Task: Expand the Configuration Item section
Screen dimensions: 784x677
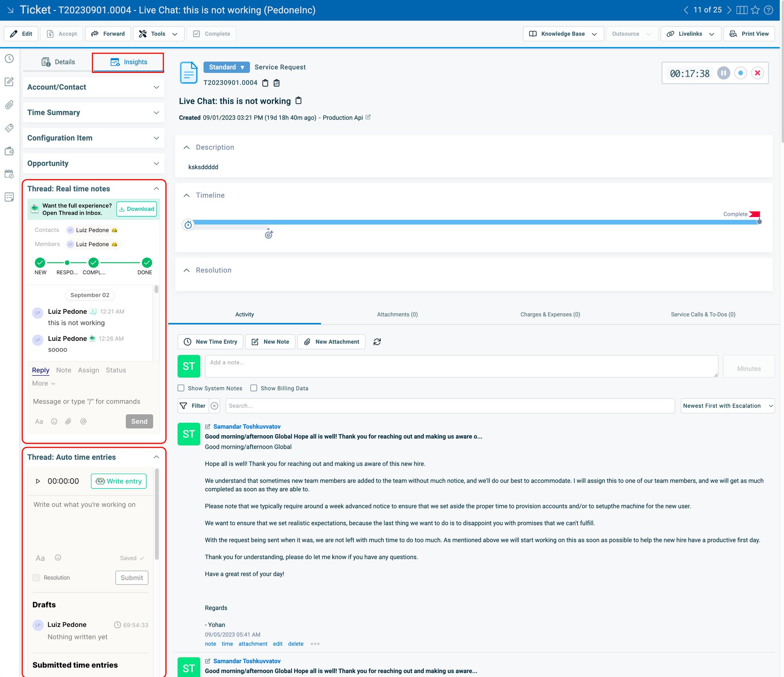Action: 94,138
